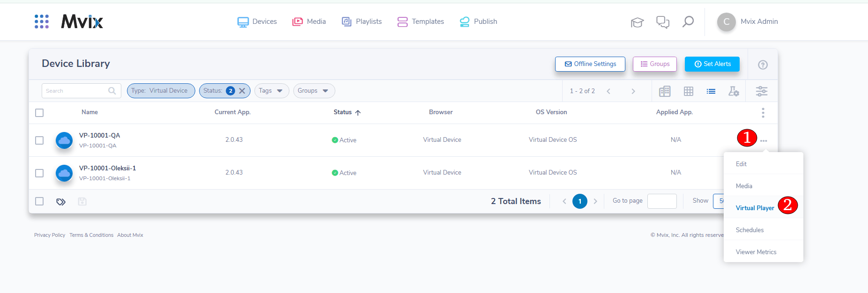This screenshot has width=868, height=293.
Task: Click the purple Groups button
Action: click(655, 64)
